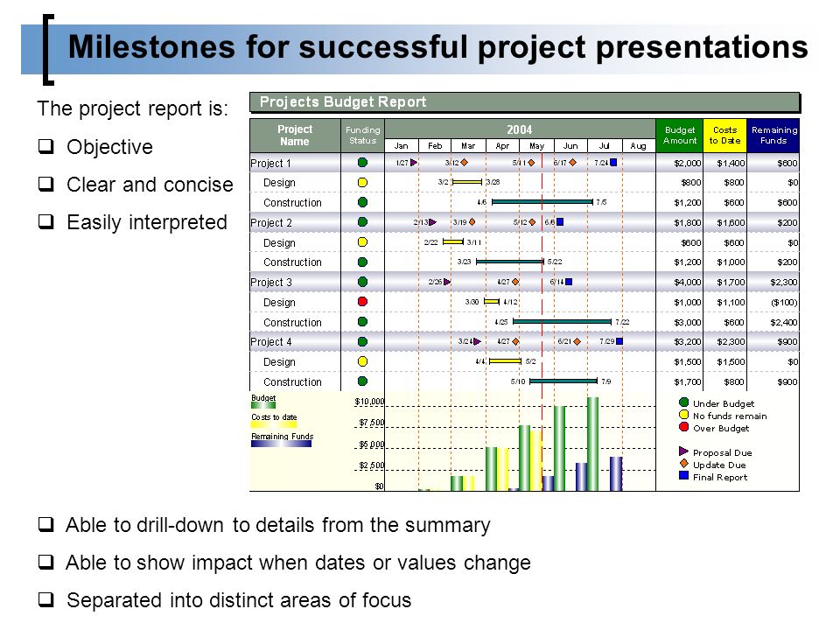Click the 3/12 update due diamond
The image size is (840, 630).
[x=464, y=163]
